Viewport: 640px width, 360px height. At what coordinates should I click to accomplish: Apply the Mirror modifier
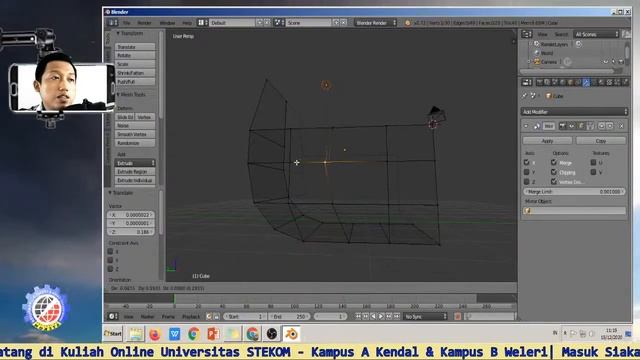[547, 141]
